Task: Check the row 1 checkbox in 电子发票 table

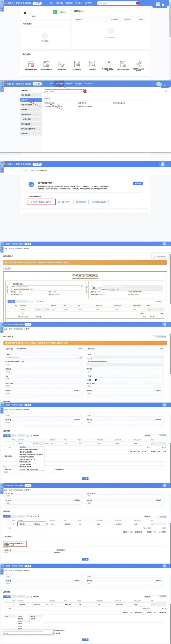Action: (x=9, y=309)
